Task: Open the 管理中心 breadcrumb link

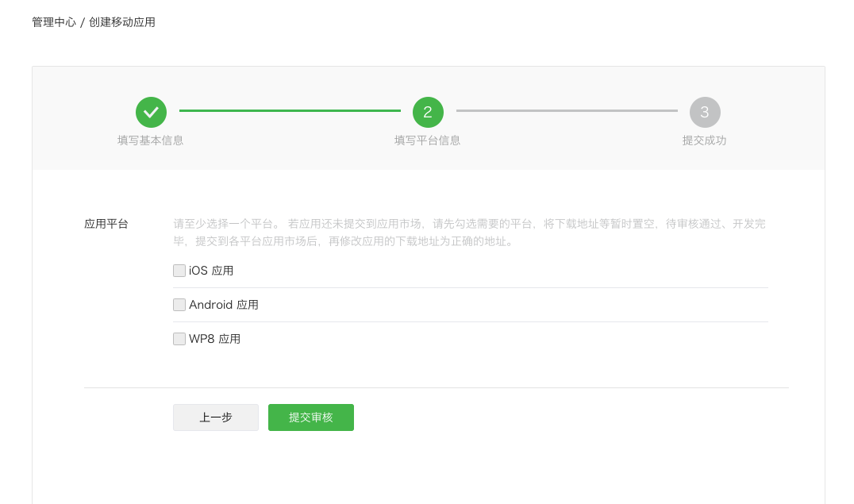Action: click(x=52, y=22)
